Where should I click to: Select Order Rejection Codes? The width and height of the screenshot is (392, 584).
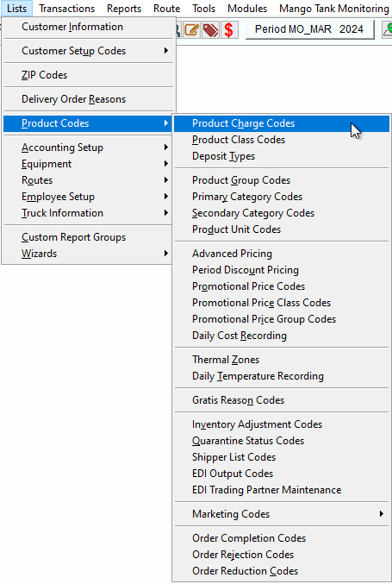click(x=282, y=555)
